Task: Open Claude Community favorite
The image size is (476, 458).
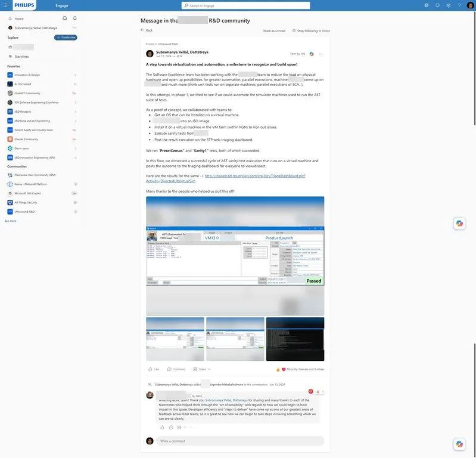Action: click(x=42, y=139)
